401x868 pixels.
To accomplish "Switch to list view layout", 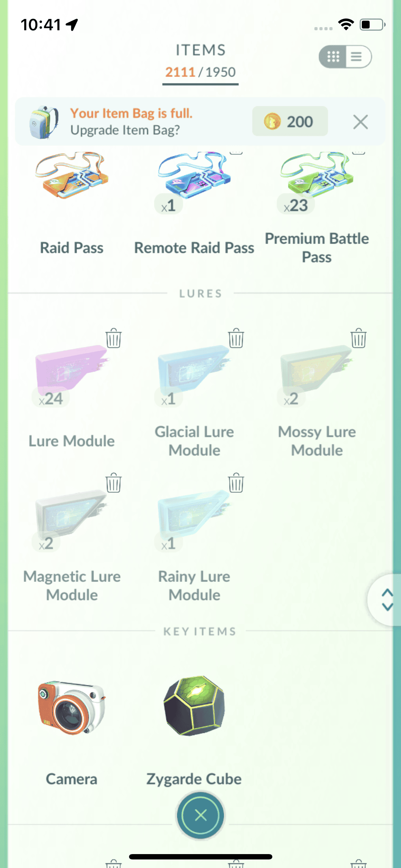I will click(x=358, y=57).
